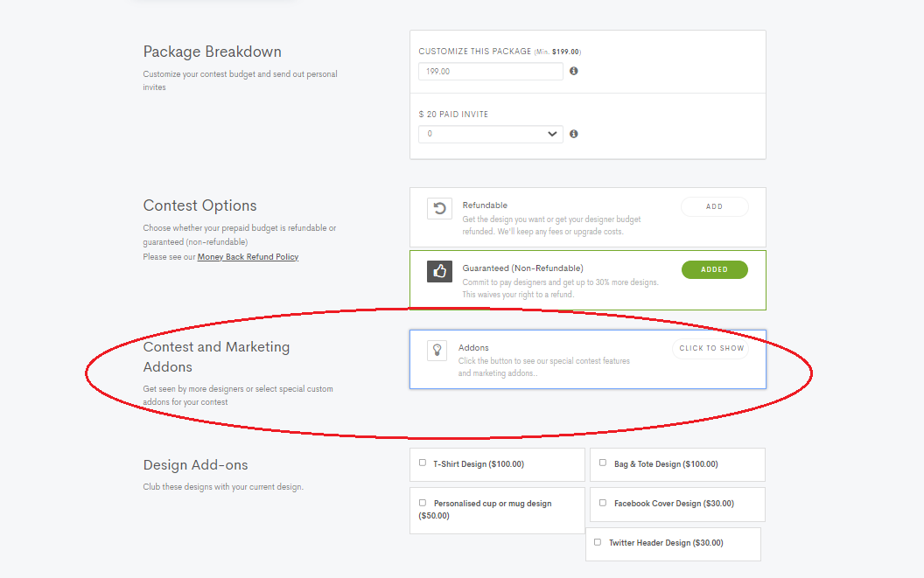Click the "Design Add-ons" heading

pyautogui.click(x=195, y=465)
